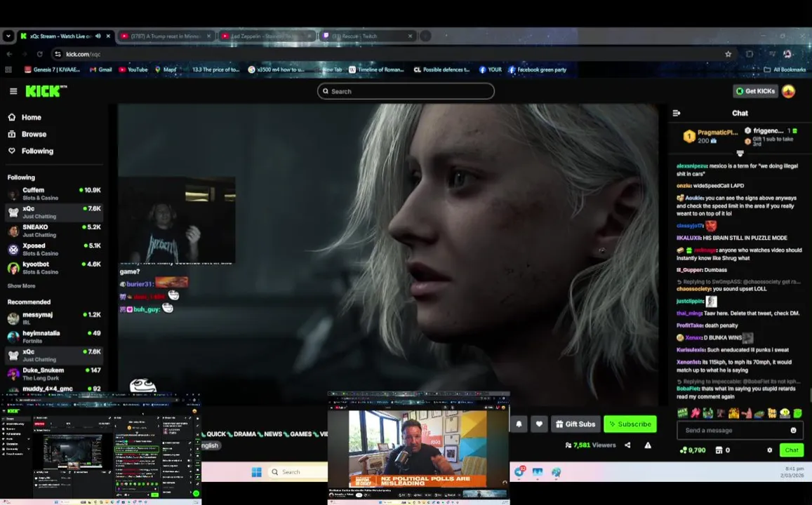The image size is (812, 505).
Task: Open xQc under the Recommended list
Action: 54,355
